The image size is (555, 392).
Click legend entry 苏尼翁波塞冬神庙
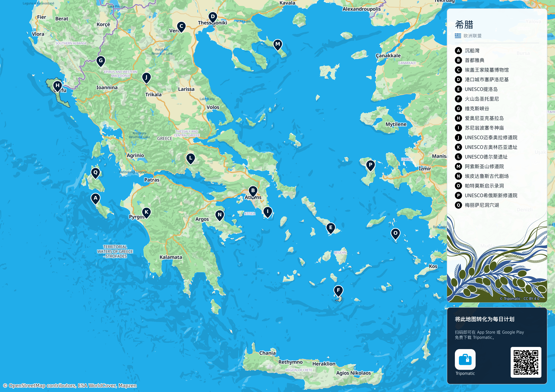479,128
